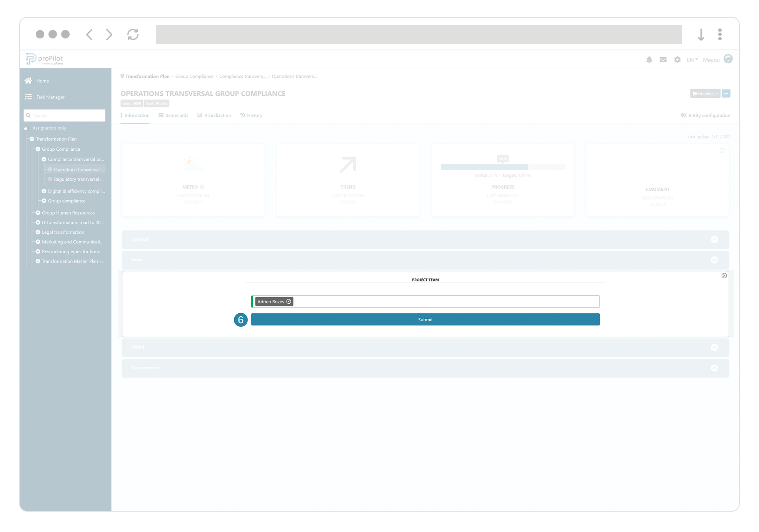Open the settings gear icon
The width and height of the screenshot is (759, 532).
tap(677, 60)
